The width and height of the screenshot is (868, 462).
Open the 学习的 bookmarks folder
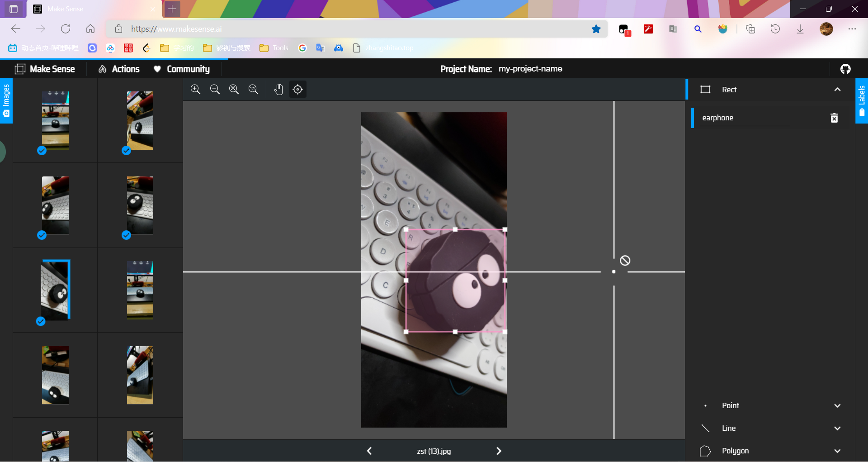click(177, 48)
